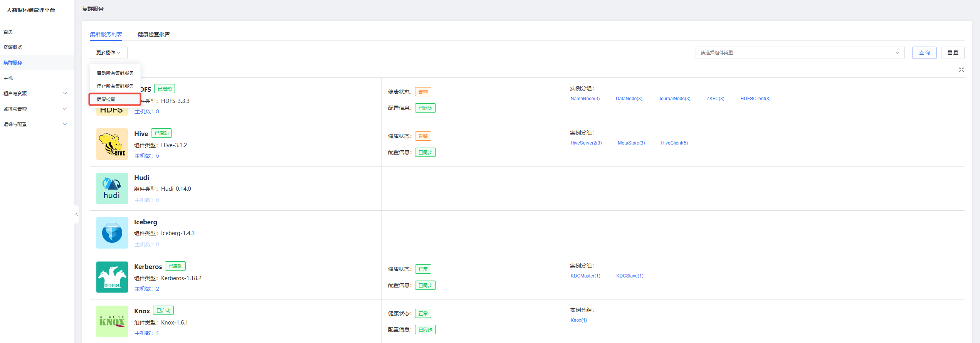The image size is (980, 343).
Task: Expand the 监控与告警 sidebar menu
Action: click(x=65, y=109)
